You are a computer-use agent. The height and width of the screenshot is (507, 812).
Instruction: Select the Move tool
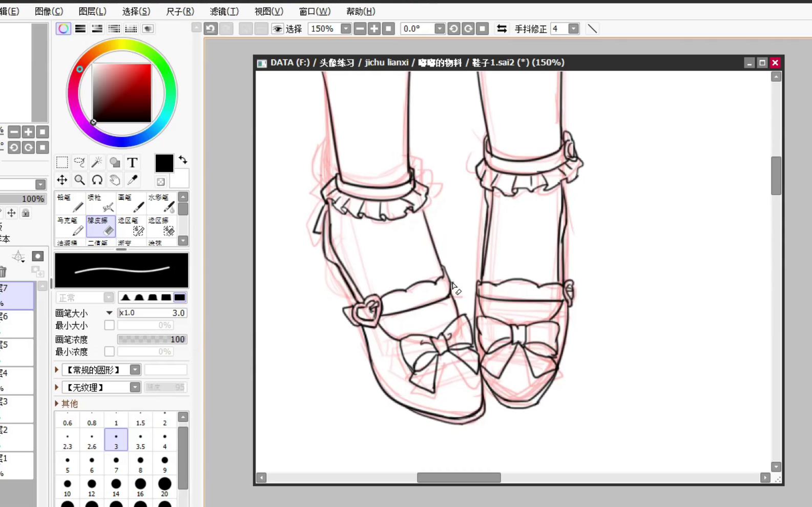point(62,180)
